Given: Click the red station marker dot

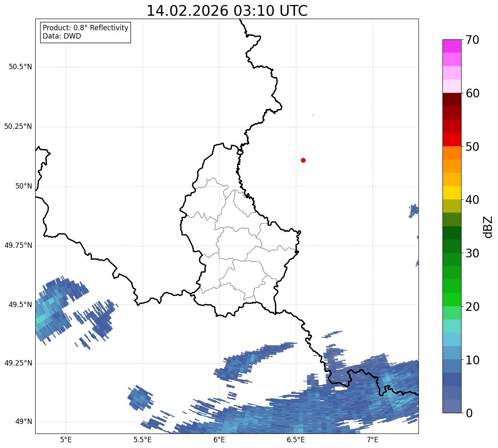Looking at the screenshot, I should (x=303, y=160).
